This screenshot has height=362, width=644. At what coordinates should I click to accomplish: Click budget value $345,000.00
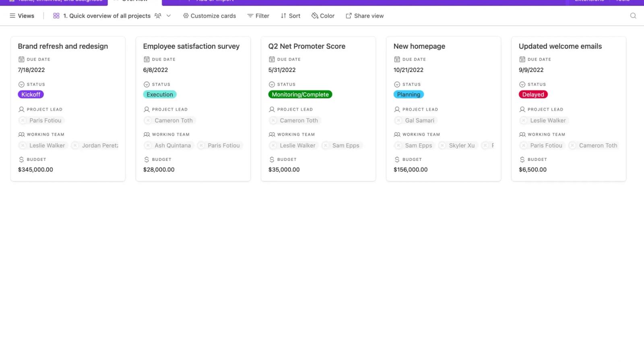35,169
